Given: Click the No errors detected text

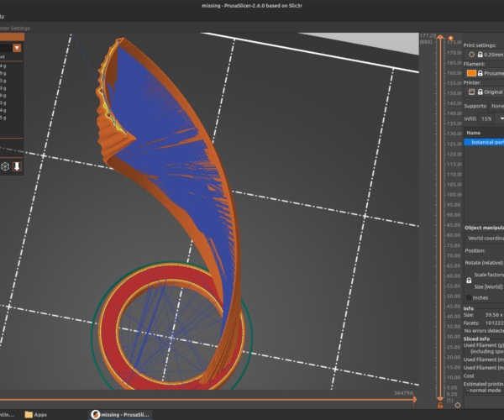Looking at the screenshot, I should (484, 331).
